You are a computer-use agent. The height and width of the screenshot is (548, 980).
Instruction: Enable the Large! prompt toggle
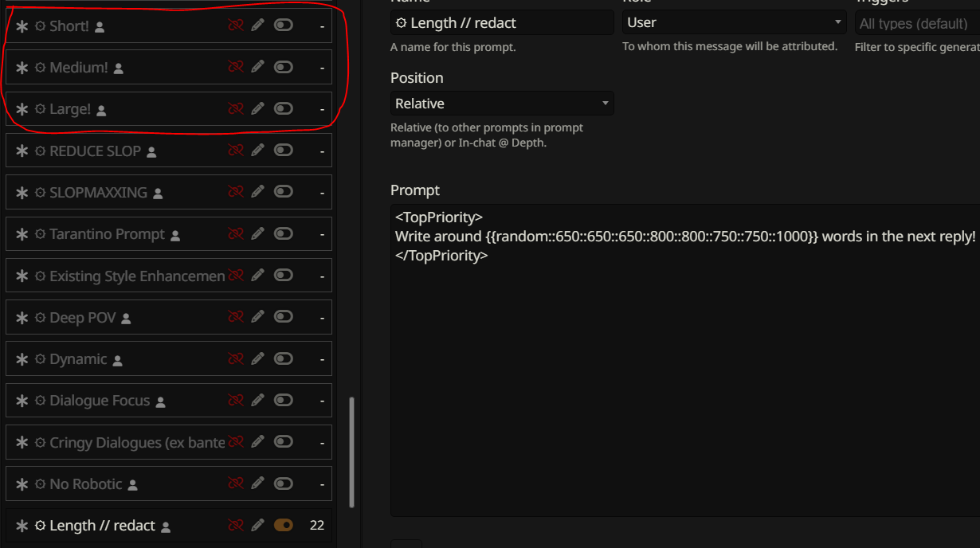pyautogui.click(x=284, y=108)
